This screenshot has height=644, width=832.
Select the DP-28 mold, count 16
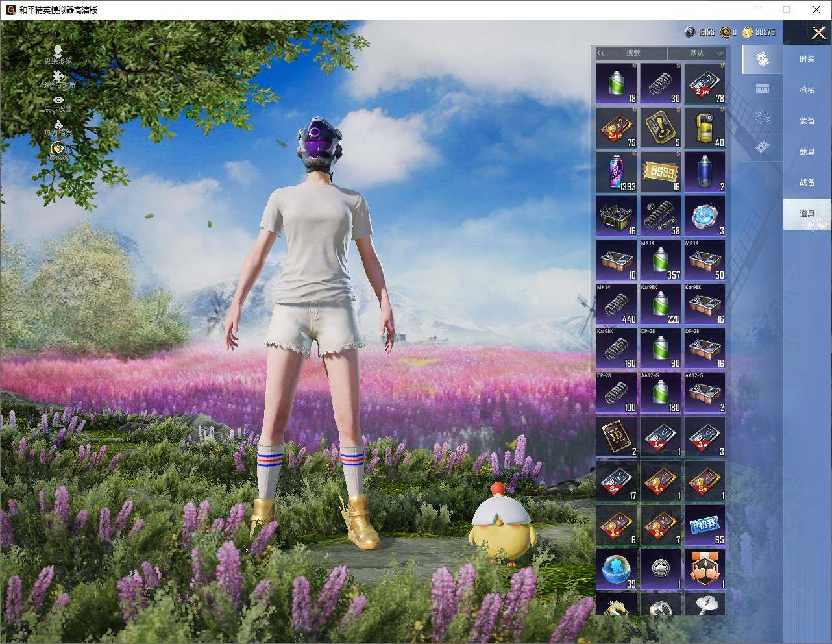point(705,349)
